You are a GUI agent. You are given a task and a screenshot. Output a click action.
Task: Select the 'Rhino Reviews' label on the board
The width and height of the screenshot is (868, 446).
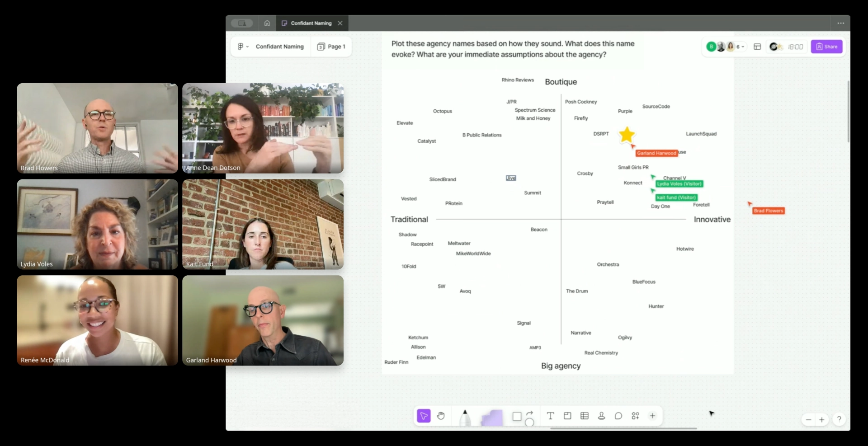(518, 80)
